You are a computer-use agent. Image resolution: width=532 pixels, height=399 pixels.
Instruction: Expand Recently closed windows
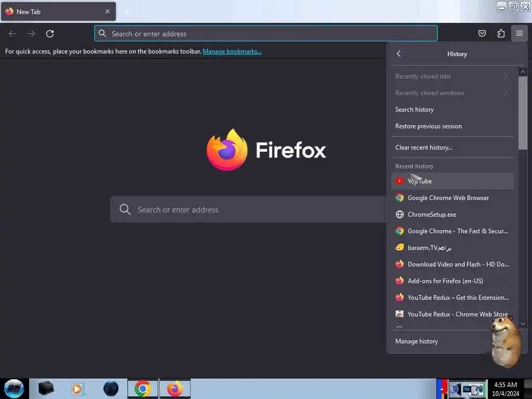tap(453, 93)
